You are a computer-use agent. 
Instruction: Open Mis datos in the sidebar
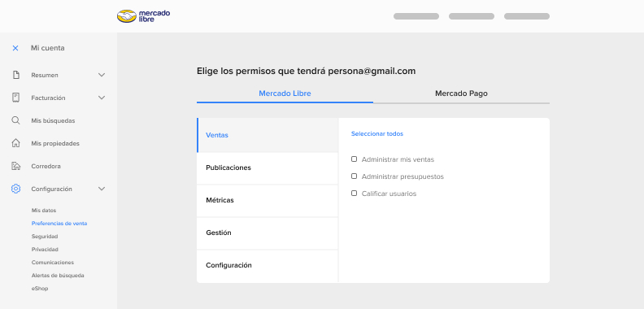[x=44, y=211]
